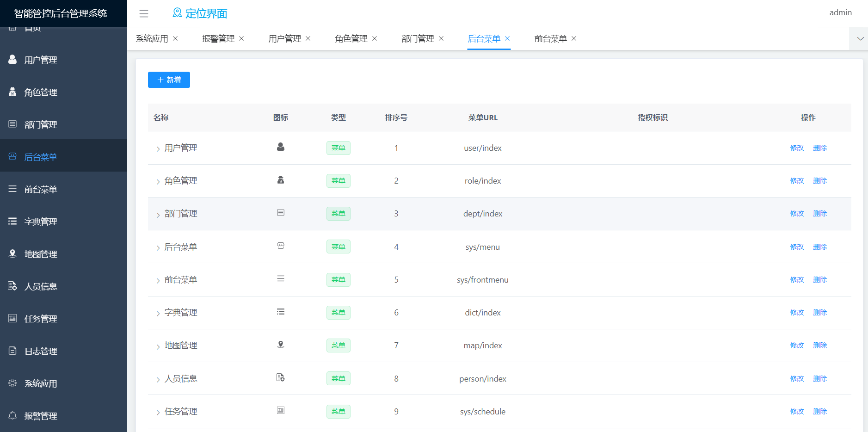This screenshot has width=868, height=432.
Task: Click the user icon in 用户管理 row
Action: click(x=281, y=147)
